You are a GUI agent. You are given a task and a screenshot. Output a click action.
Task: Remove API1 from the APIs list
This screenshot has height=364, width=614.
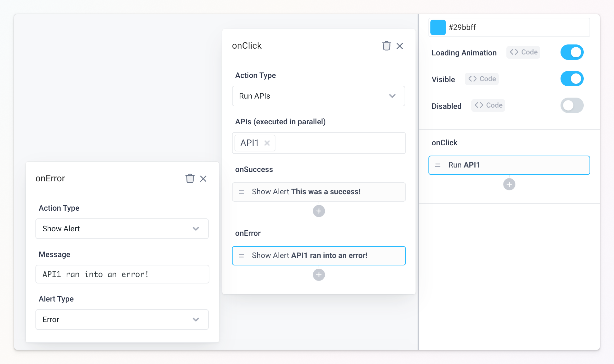click(267, 143)
